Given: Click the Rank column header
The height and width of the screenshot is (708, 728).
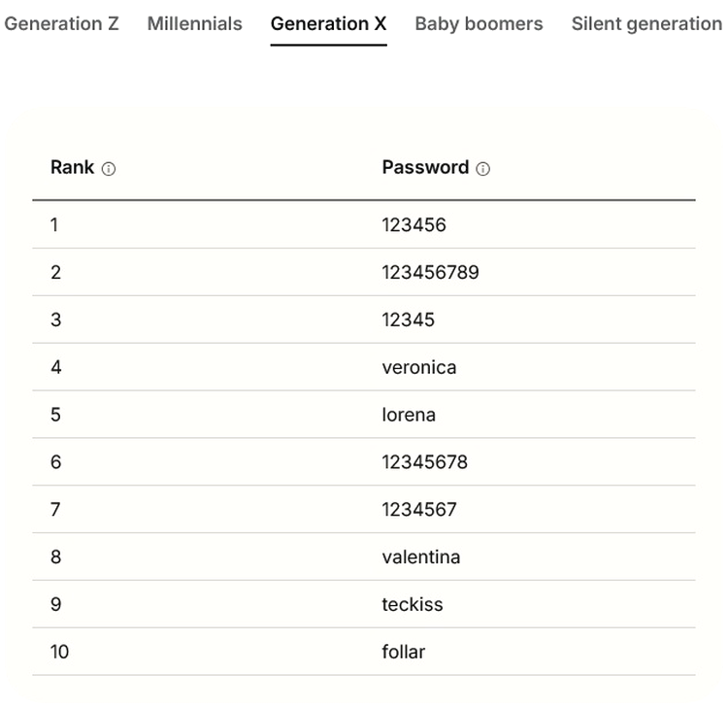Looking at the screenshot, I should coord(73,167).
